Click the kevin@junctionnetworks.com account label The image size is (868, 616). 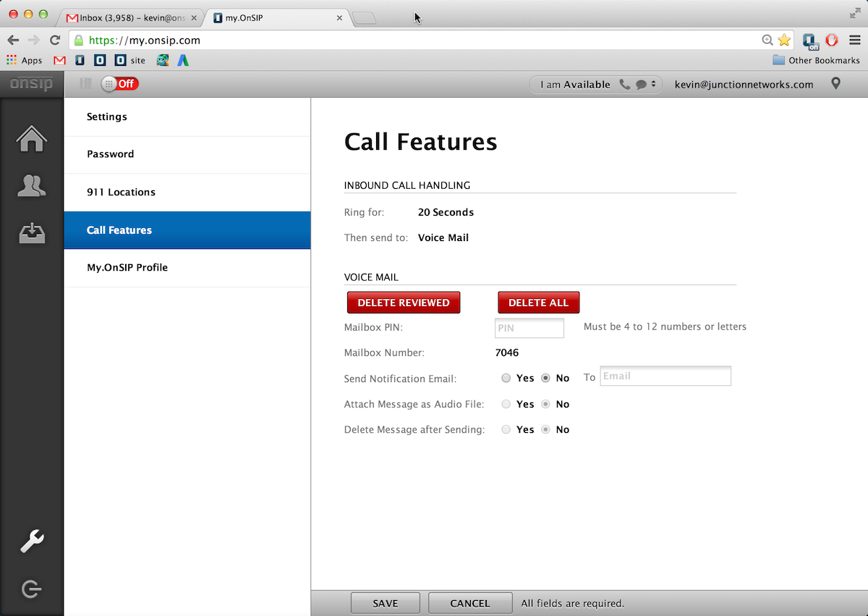click(x=744, y=85)
